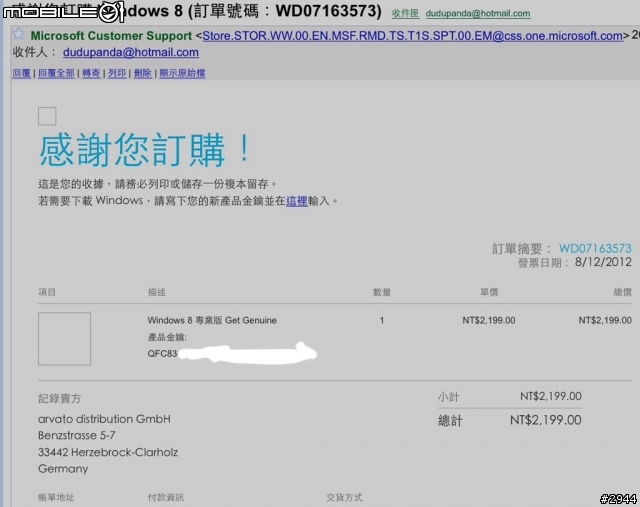640x507 pixels.
Task: Select the country text Germany
Action: tap(63, 469)
